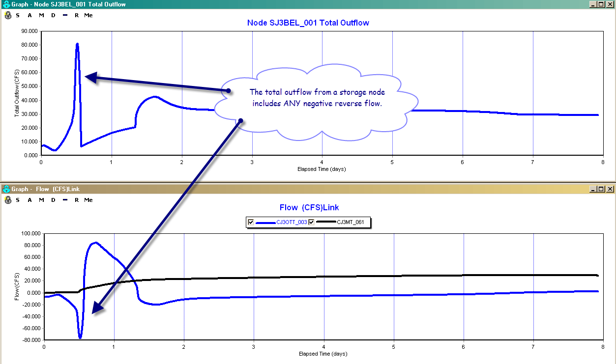Uncheck the CJ3MT_061 series checkbox
The height and width of the screenshot is (364, 616).
click(x=311, y=222)
